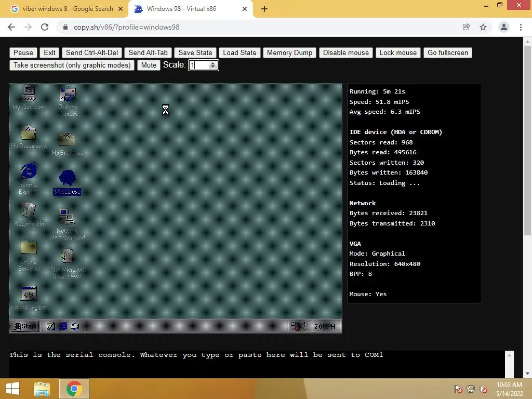Open the Recycle Bin icon
532x399 pixels.
click(x=29, y=215)
